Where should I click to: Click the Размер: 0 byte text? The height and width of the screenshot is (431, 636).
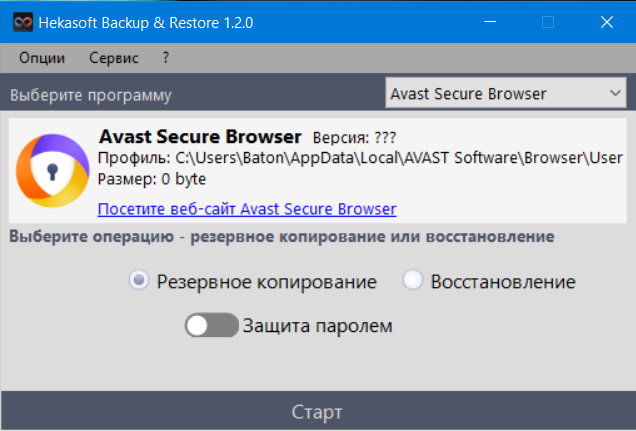click(x=152, y=179)
